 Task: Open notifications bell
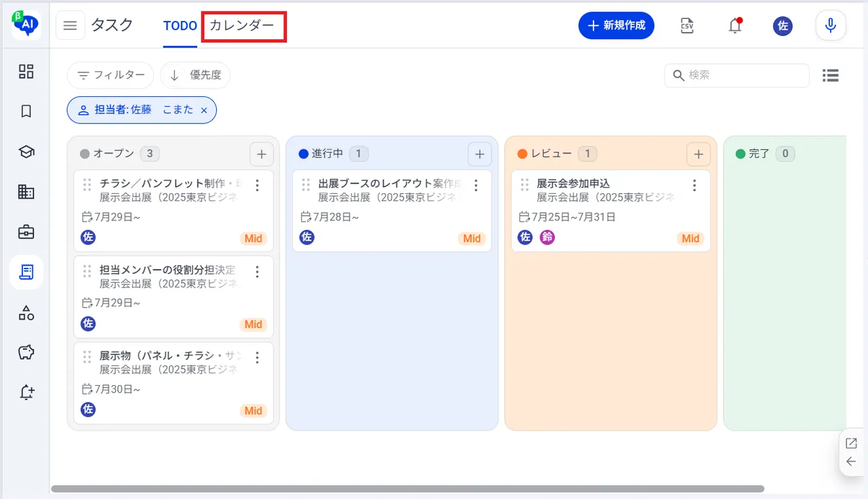pyautogui.click(x=735, y=26)
